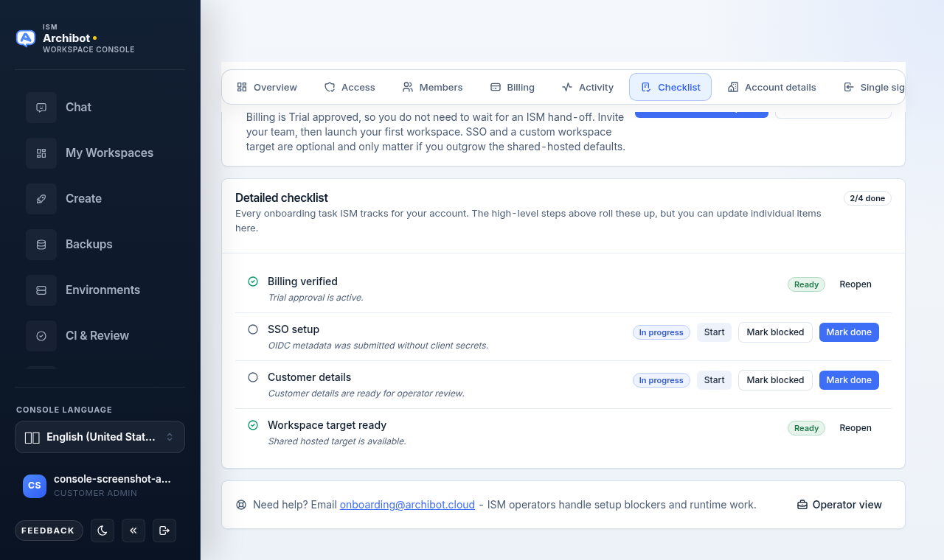Image resolution: width=944 pixels, height=560 pixels.
Task: Mark Customer details as blocked
Action: pos(775,380)
